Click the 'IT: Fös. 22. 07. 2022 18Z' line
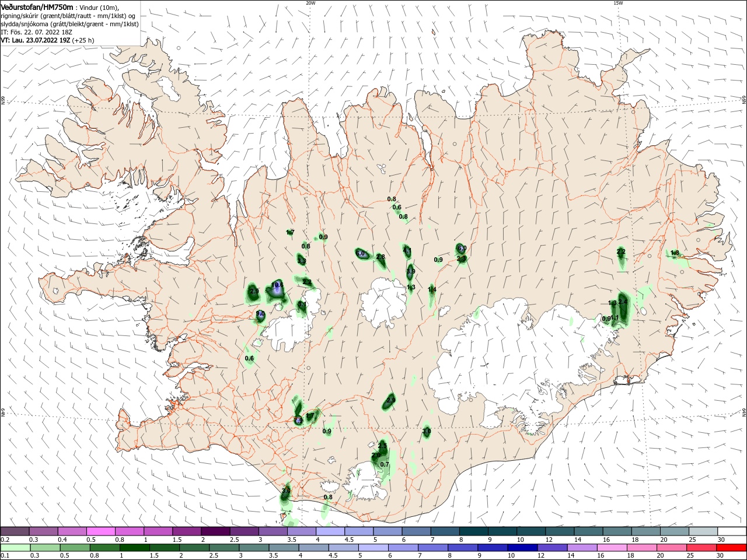The height and width of the screenshot is (560, 747). pyautogui.click(x=36, y=32)
